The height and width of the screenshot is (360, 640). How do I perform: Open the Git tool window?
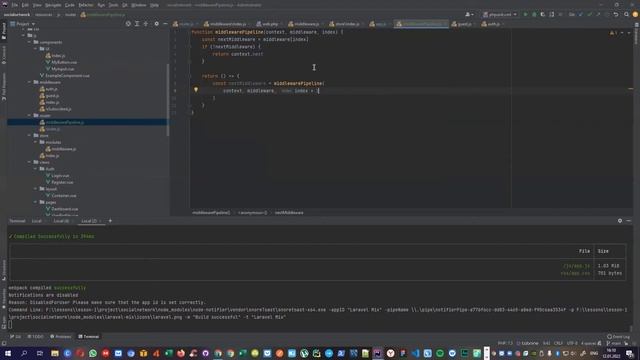click(x=16, y=337)
